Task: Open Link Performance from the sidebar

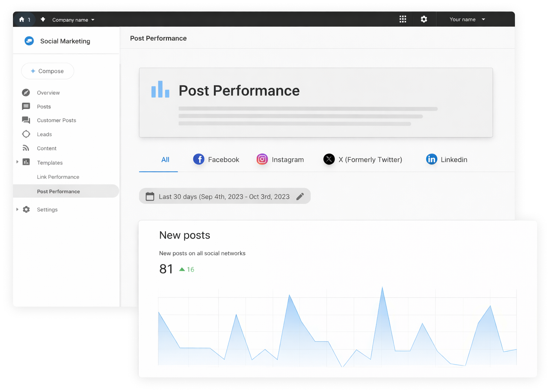Action: coord(58,177)
